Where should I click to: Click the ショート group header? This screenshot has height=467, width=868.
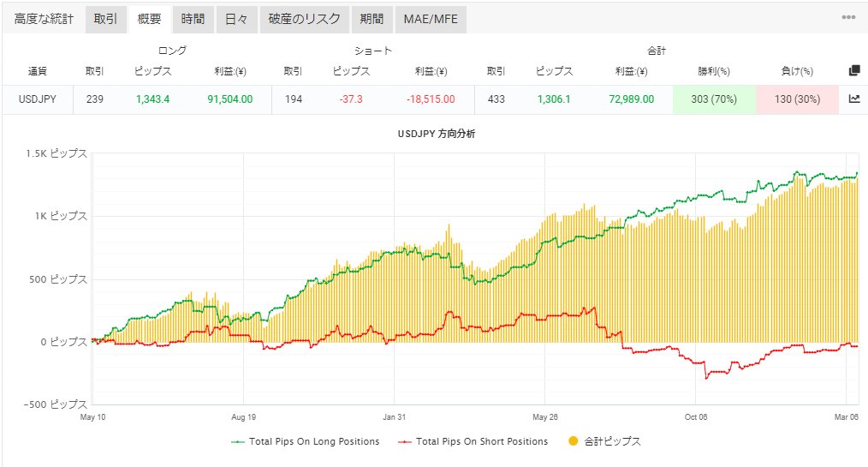tap(373, 51)
